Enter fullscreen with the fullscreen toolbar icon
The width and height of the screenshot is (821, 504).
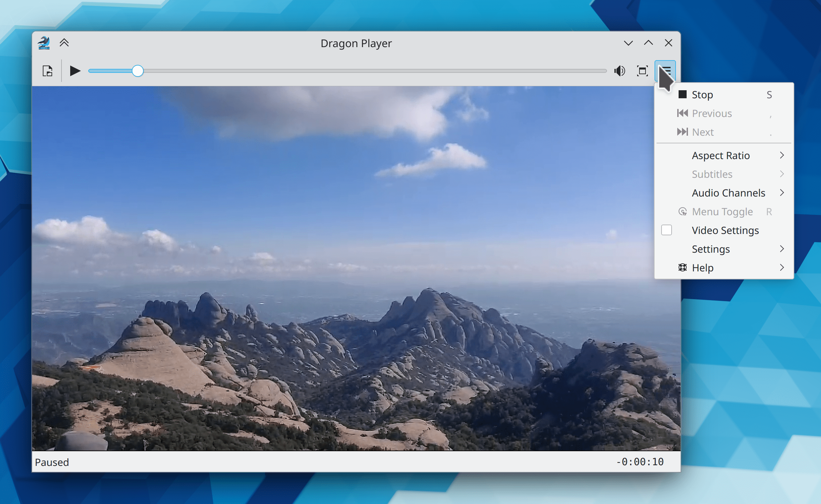point(642,71)
